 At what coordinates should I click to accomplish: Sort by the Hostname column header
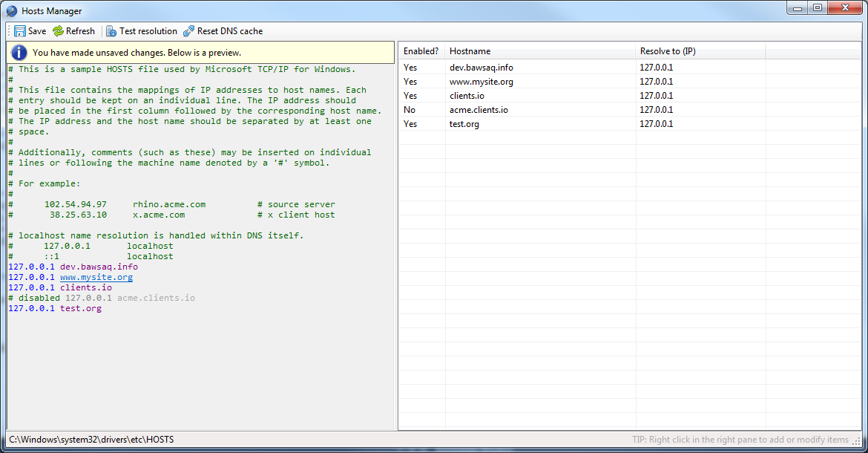[540, 51]
